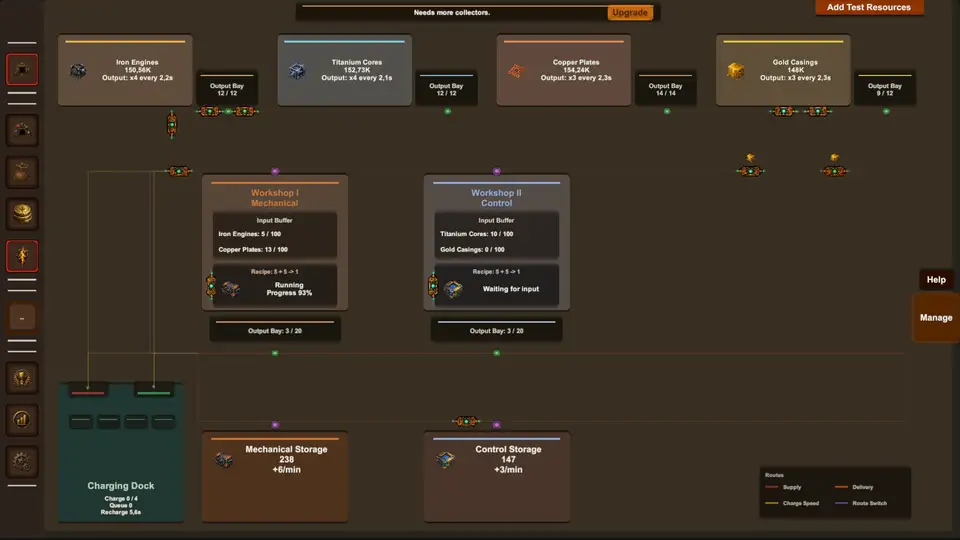The width and height of the screenshot is (960, 540).
Task: Click Add Test Resources button
Action: pos(869,7)
